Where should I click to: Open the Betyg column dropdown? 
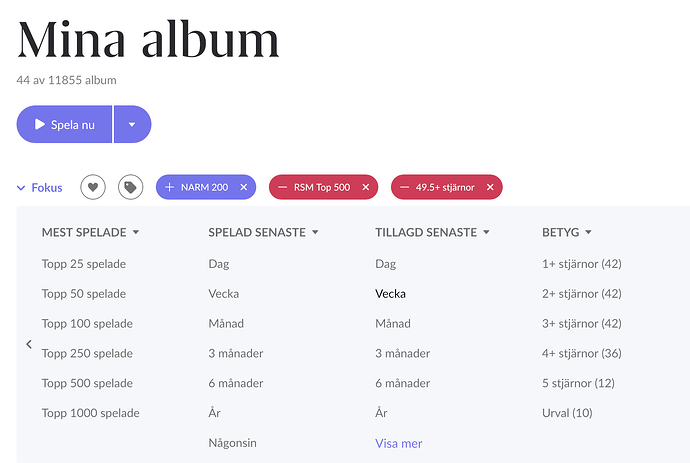point(589,233)
